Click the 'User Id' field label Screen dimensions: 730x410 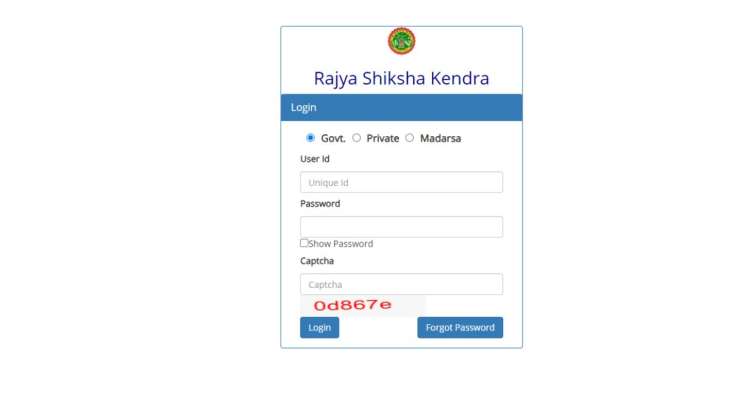point(315,159)
